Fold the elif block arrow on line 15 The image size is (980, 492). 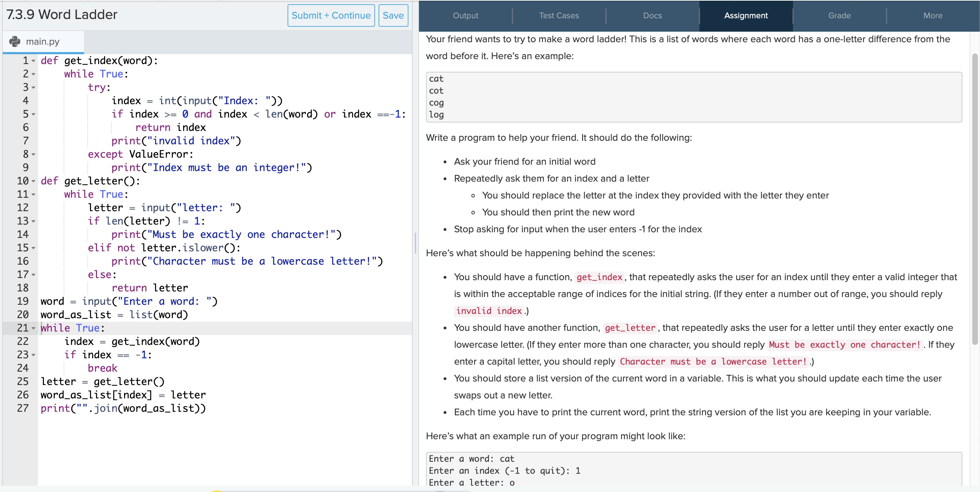pyautogui.click(x=33, y=248)
